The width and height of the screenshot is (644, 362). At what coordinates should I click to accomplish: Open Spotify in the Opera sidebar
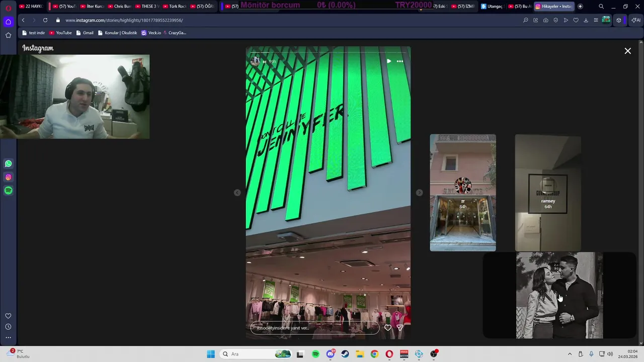[9, 191]
